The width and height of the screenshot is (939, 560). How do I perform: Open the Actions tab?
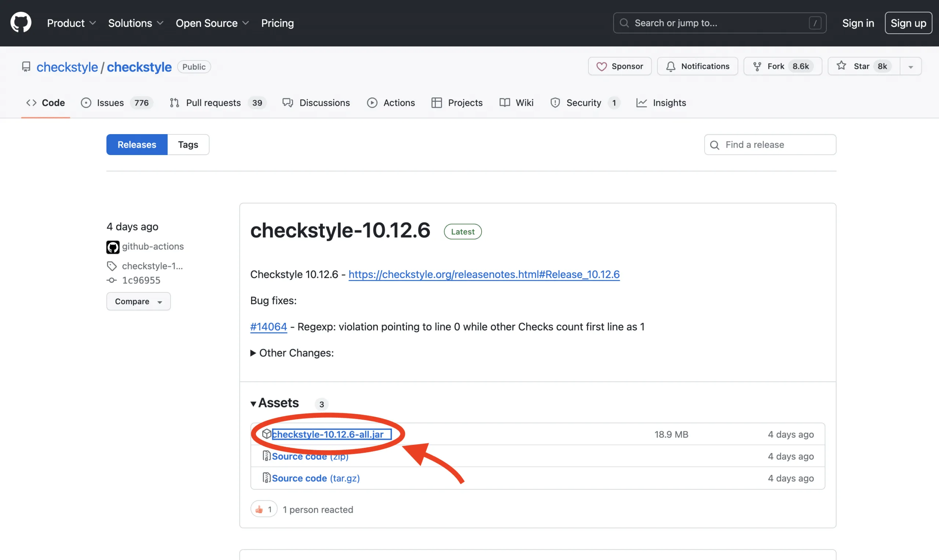tap(391, 103)
